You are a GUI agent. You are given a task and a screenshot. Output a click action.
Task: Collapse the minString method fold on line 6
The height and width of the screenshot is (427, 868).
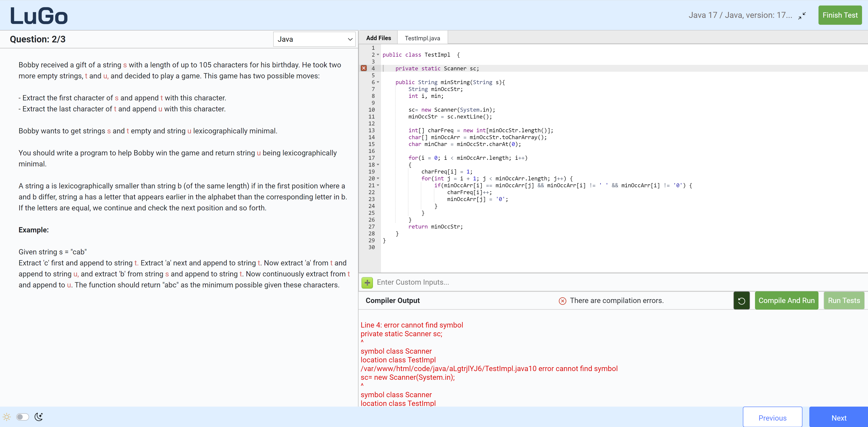(378, 82)
